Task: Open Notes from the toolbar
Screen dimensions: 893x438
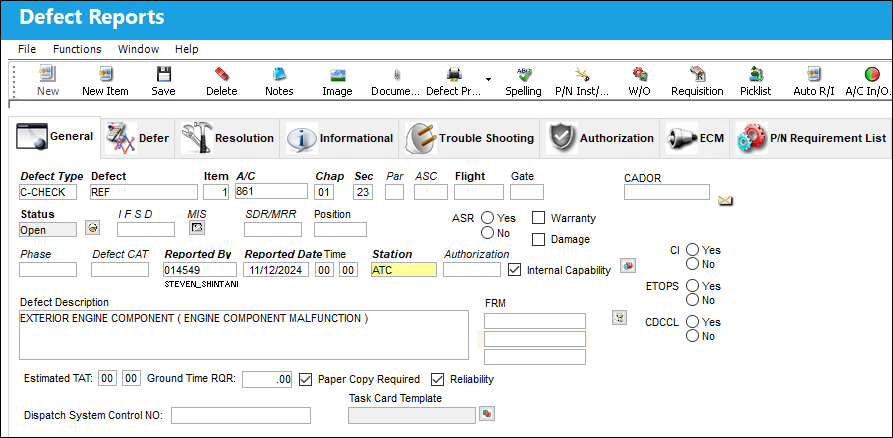Action: (279, 74)
